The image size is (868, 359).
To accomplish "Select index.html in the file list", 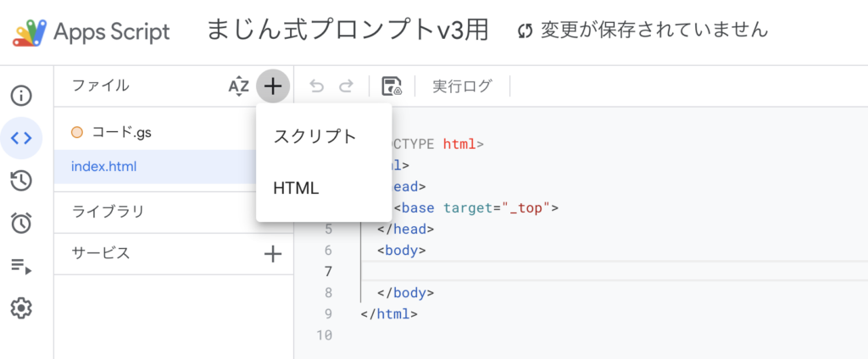I will tap(103, 167).
